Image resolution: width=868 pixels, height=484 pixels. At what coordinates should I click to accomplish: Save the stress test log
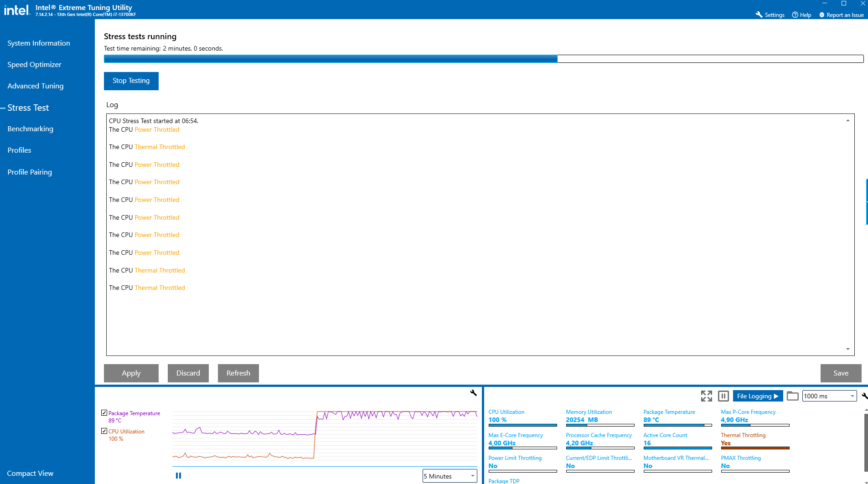pyautogui.click(x=841, y=373)
